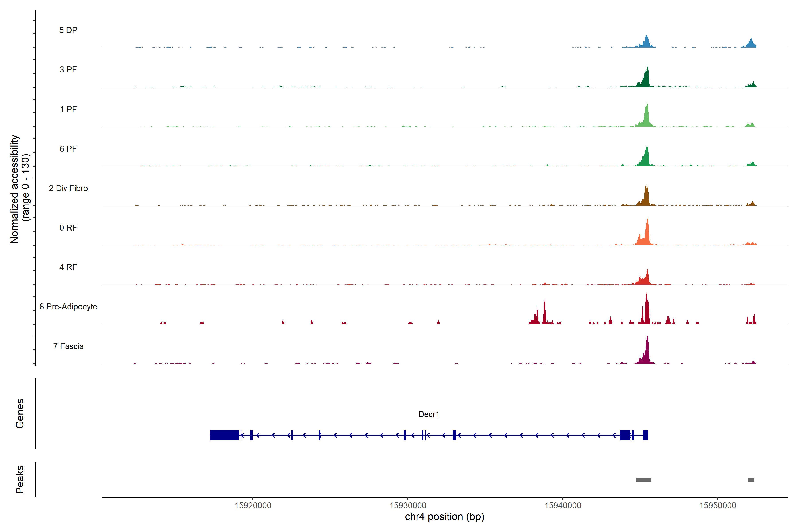Click the chr4 position (bp) axis title
This screenshot has height=532, width=798.
click(x=444, y=517)
